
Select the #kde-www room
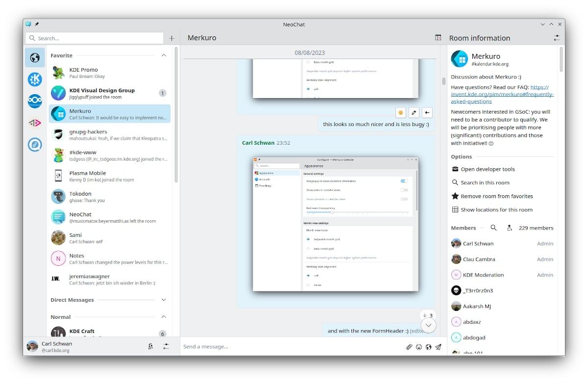point(110,155)
